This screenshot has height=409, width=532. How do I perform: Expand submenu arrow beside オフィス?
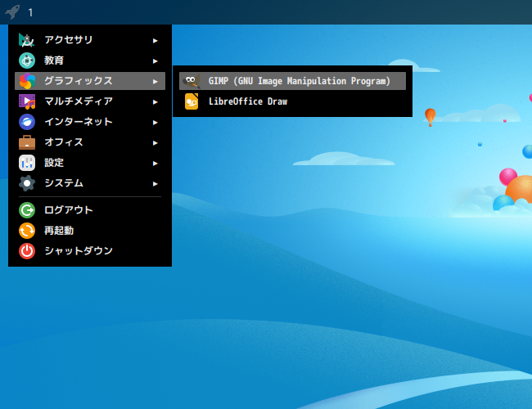coord(155,143)
